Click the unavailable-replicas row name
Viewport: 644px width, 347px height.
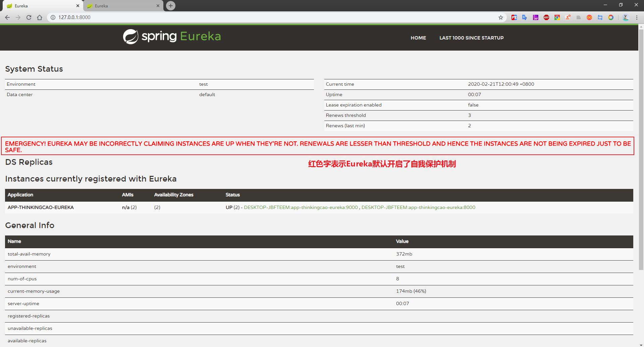coord(30,328)
